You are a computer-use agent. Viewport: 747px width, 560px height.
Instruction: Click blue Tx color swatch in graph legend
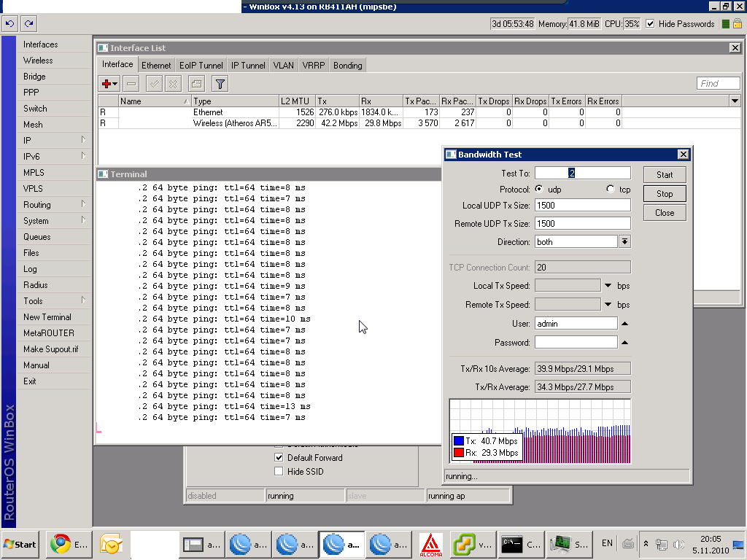[x=459, y=441]
